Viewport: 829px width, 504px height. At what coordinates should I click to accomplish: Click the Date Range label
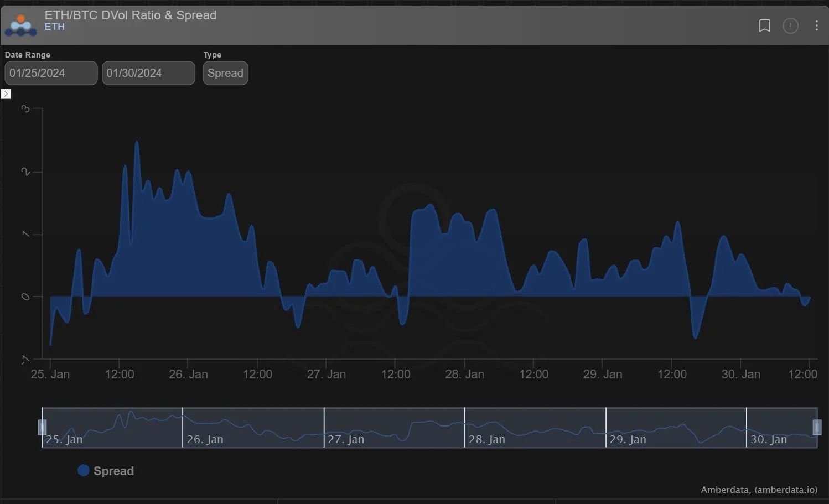[28, 55]
